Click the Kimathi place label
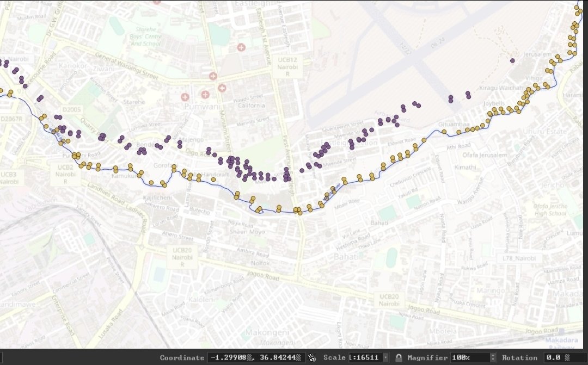Image resolution: width=588 pixels, height=365 pixels. [x=465, y=167]
